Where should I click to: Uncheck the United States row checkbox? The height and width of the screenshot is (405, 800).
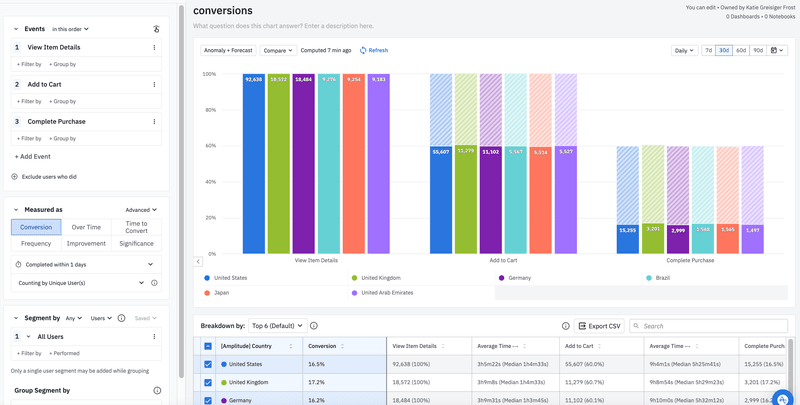(208, 365)
